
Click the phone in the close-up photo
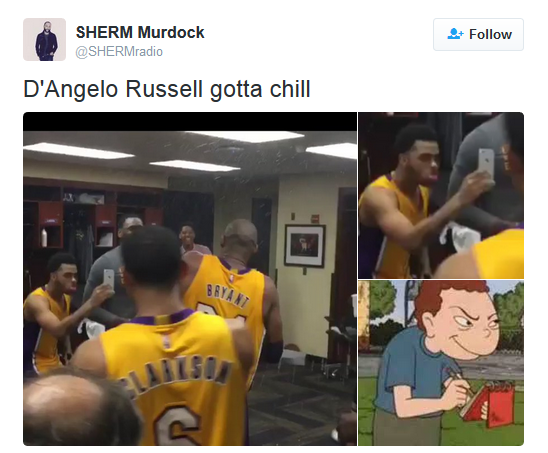(486, 164)
